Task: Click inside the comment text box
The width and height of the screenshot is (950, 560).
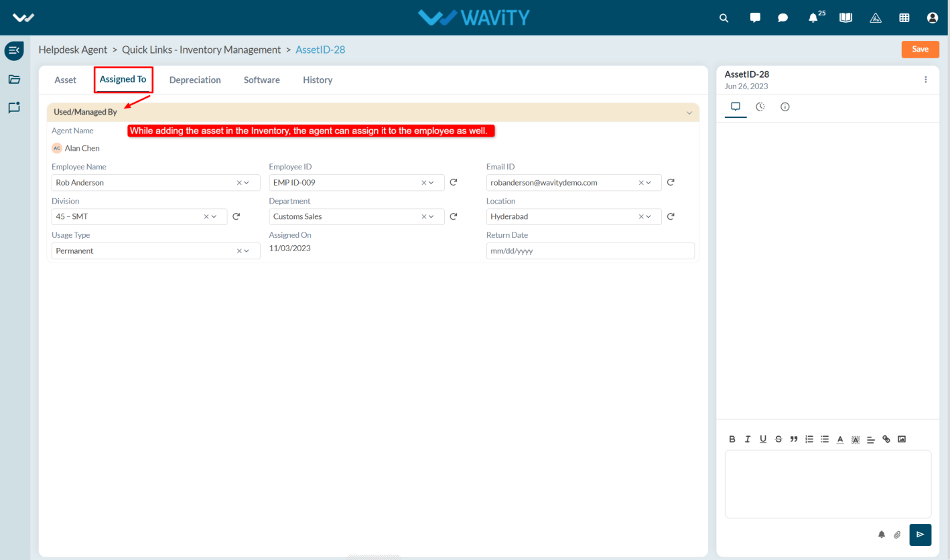Action: pos(828,484)
